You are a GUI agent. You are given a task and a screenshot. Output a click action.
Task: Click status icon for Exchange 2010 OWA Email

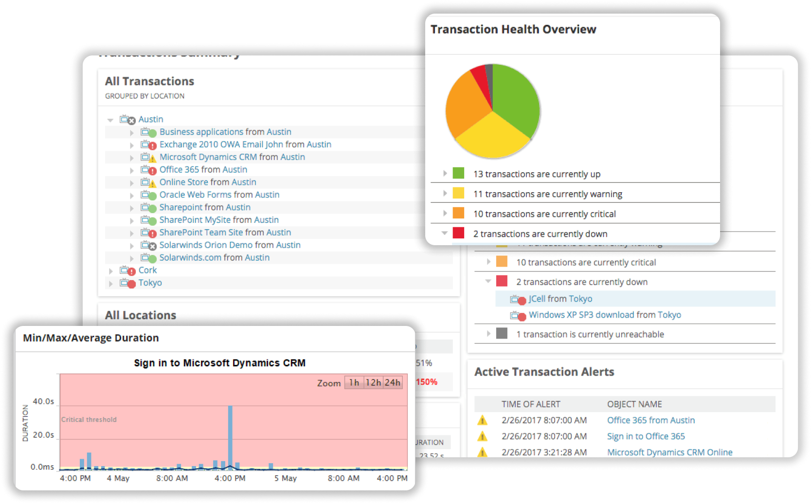pyautogui.click(x=148, y=145)
